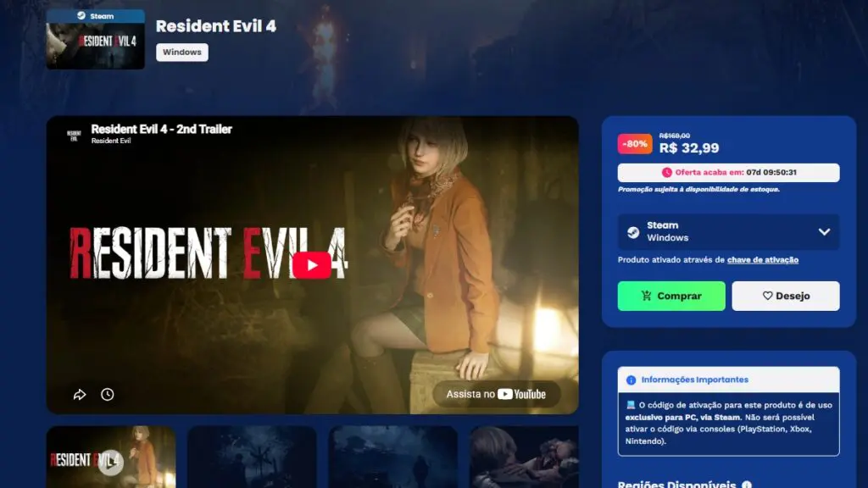Click the Comprar button

[671, 296]
